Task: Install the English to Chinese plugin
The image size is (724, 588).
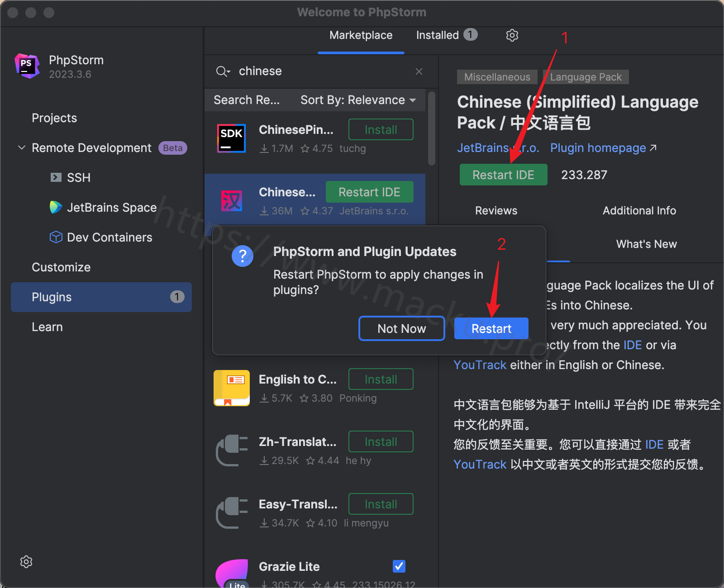Action: tap(381, 379)
